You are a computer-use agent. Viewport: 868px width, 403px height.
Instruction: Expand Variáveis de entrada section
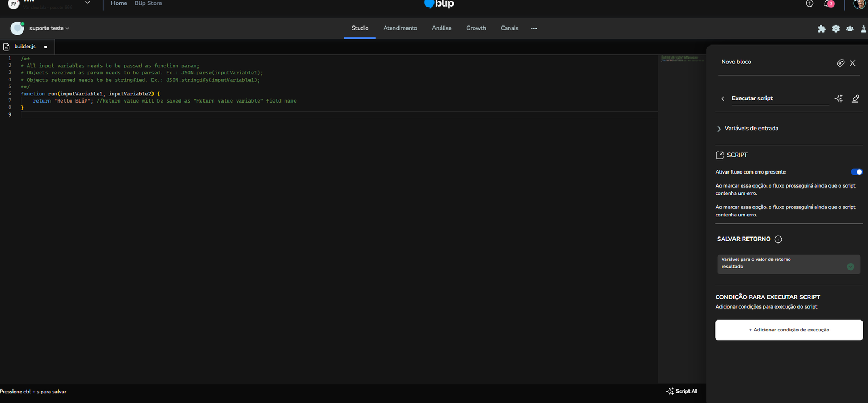748,129
